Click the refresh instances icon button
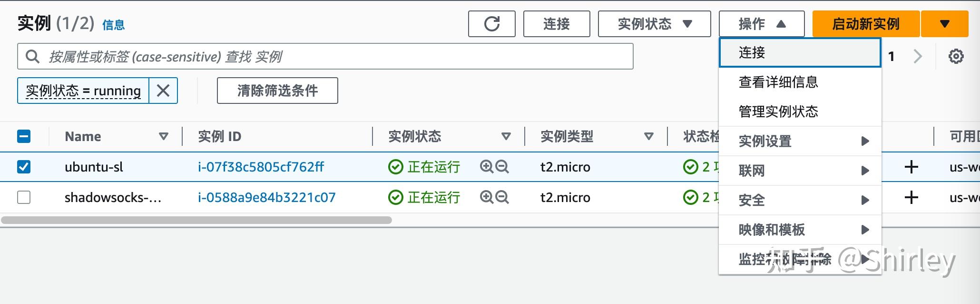Screen dimensions: 980x304 [491, 24]
